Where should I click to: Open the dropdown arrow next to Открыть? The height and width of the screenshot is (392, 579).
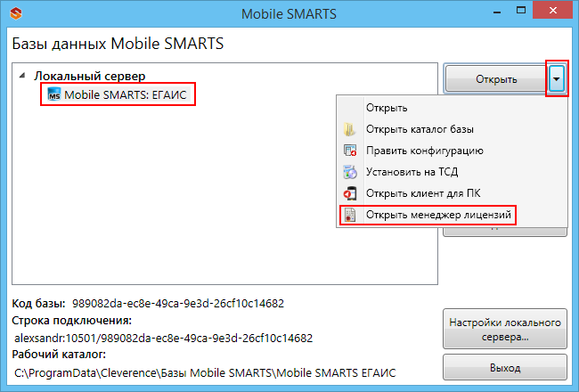coord(557,78)
